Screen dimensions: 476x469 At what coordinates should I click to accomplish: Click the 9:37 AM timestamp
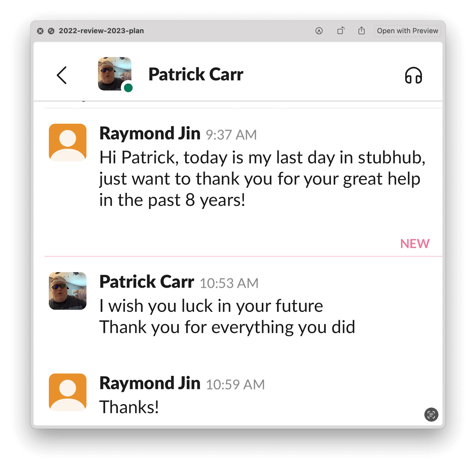[x=231, y=135]
